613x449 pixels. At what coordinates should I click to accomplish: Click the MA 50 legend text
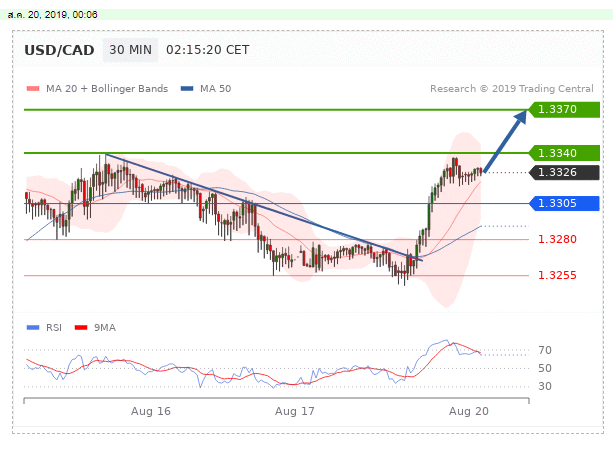[x=215, y=89]
